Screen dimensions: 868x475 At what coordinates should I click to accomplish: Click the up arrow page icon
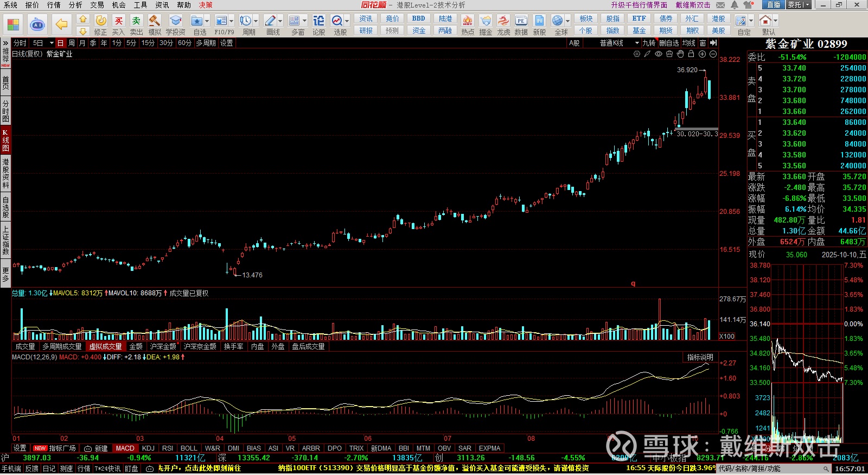tap(83, 19)
